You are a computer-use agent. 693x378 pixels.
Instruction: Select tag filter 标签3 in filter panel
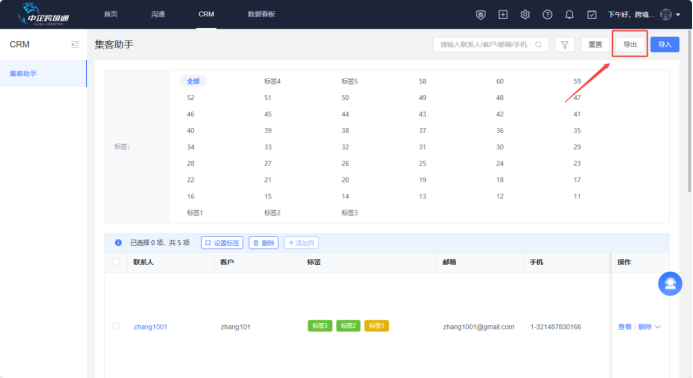[x=350, y=213]
